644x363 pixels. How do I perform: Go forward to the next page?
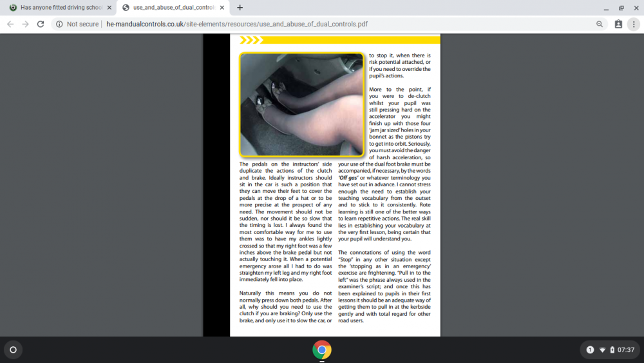(26, 25)
